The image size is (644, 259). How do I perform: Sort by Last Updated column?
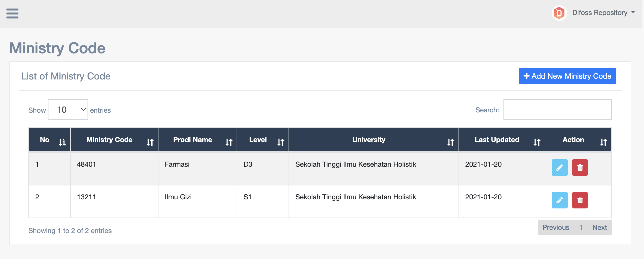[x=501, y=140]
